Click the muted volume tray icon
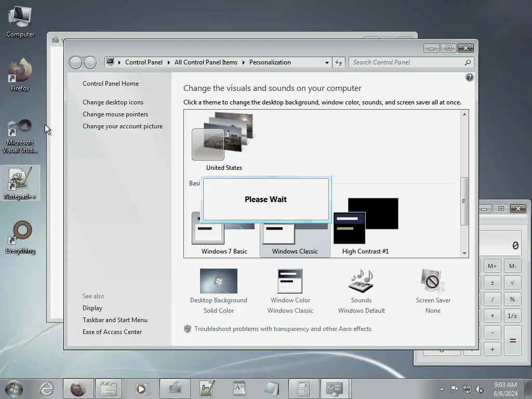The height and width of the screenshot is (399, 532). 480,389
